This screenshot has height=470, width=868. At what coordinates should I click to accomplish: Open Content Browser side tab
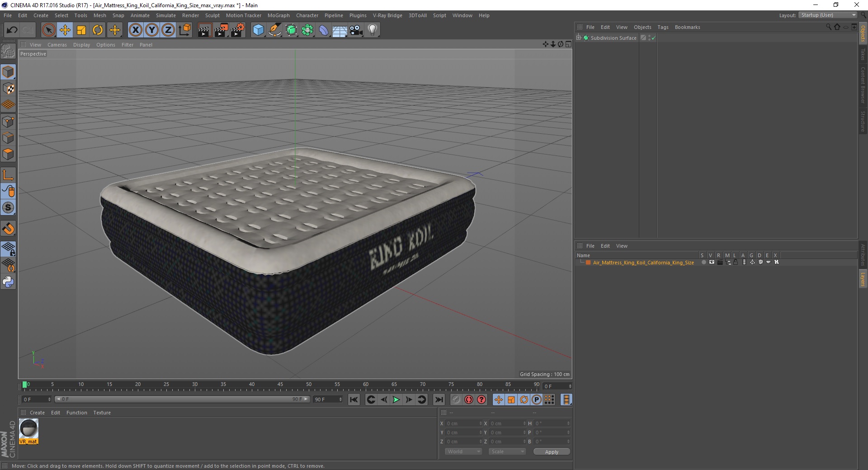[x=863, y=85]
